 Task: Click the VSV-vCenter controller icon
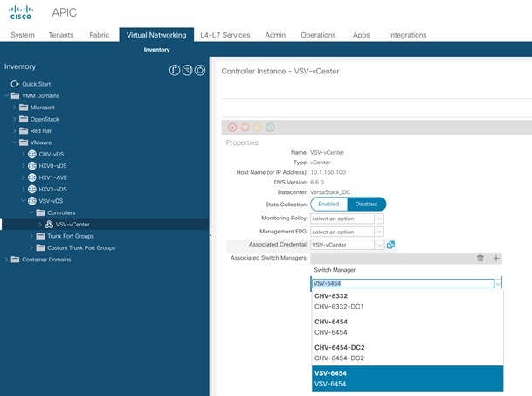(x=49, y=224)
